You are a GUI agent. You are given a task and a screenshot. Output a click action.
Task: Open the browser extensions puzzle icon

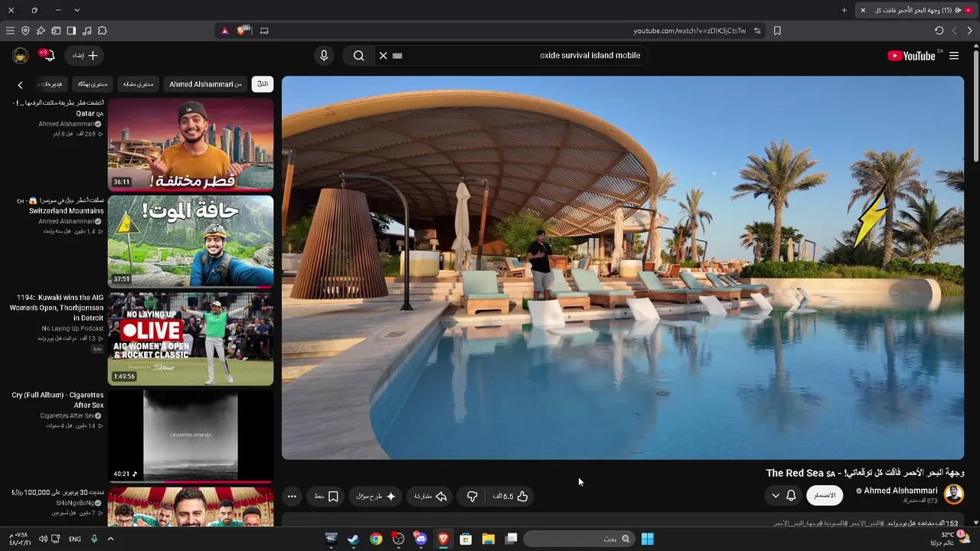coord(102,31)
